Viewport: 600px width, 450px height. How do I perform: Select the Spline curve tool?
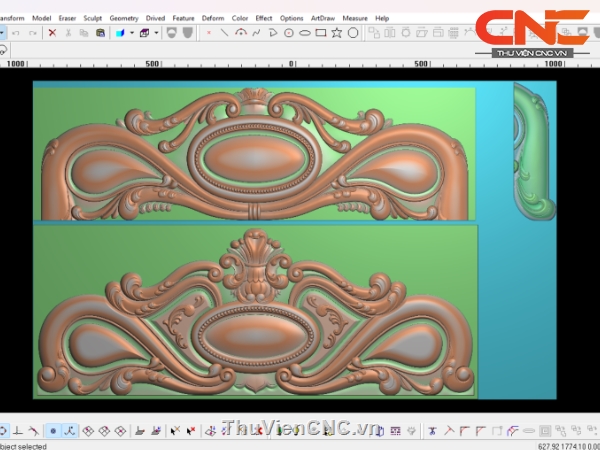click(x=256, y=33)
